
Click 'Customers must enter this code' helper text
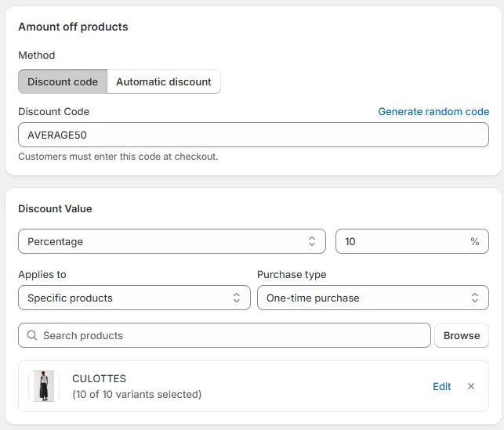(x=118, y=157)
